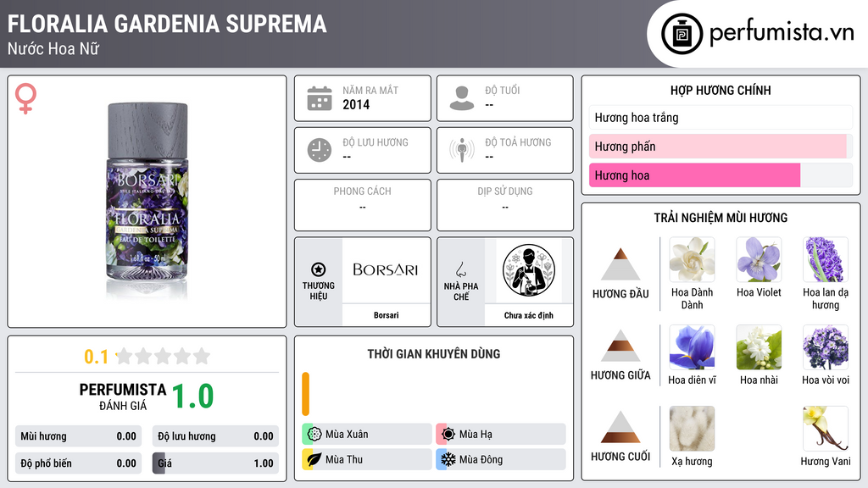Click the 0.1 user rating number
The height and width of the screenshot is (488, 868).
(x=97, y=357)
